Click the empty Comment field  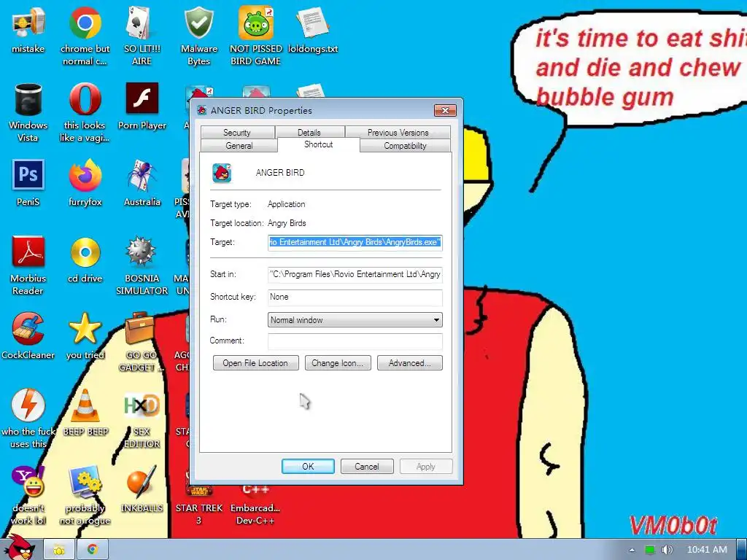[x=355, y=341]
